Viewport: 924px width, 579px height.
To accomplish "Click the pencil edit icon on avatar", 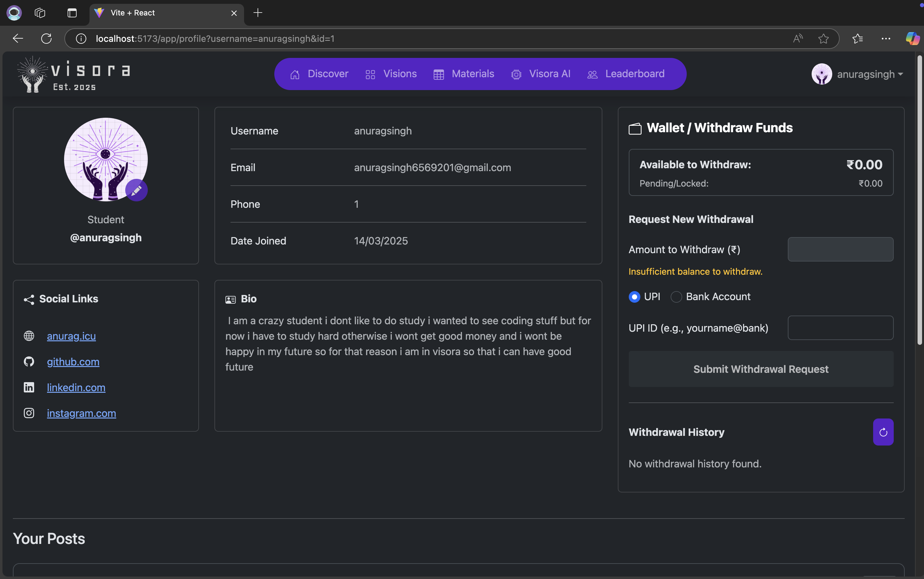I will [137, 190].
